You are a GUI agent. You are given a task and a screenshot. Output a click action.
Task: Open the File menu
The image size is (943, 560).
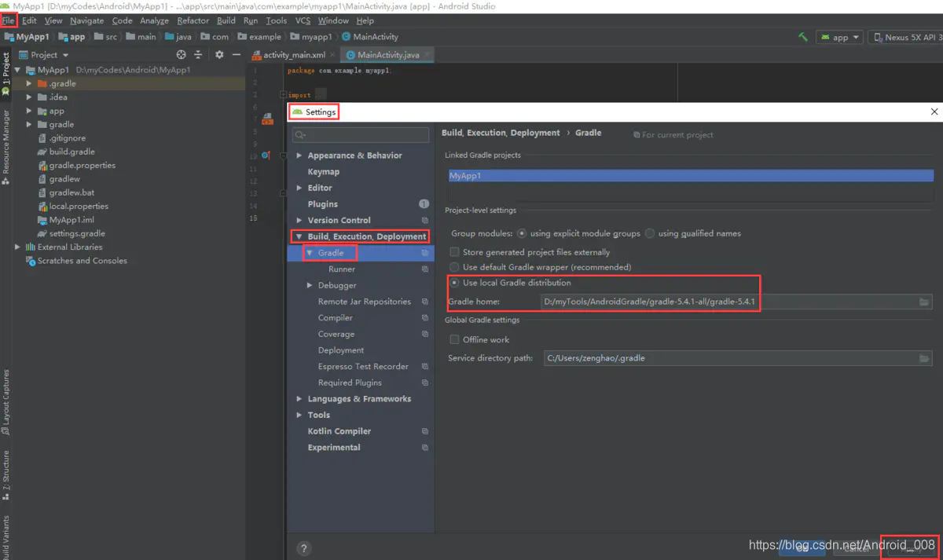coord(8,20)
